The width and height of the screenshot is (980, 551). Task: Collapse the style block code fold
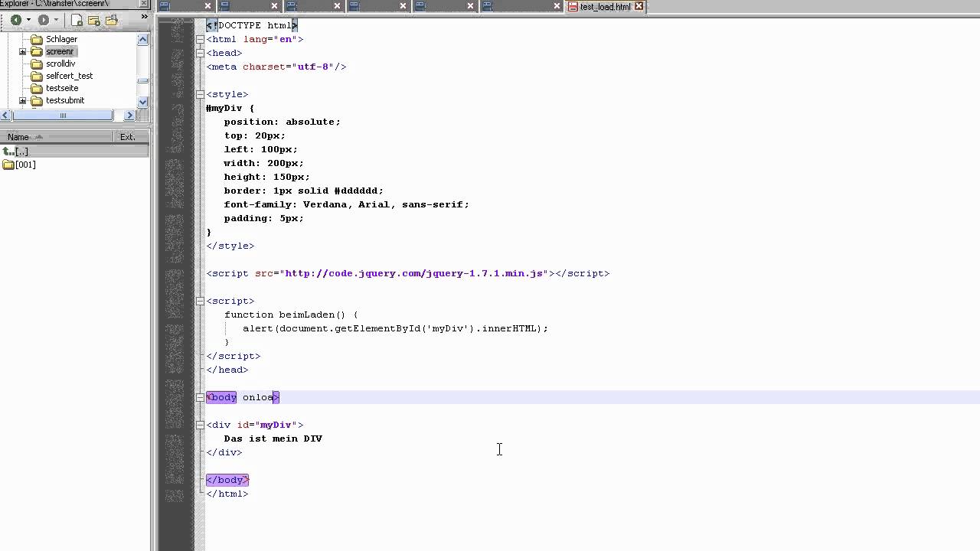click(200, 94)
